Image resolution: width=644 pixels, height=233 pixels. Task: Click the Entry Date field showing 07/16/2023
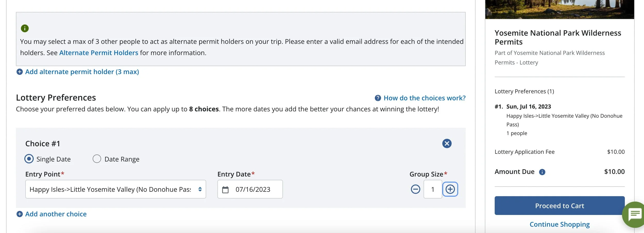click(x=250, y=189)
